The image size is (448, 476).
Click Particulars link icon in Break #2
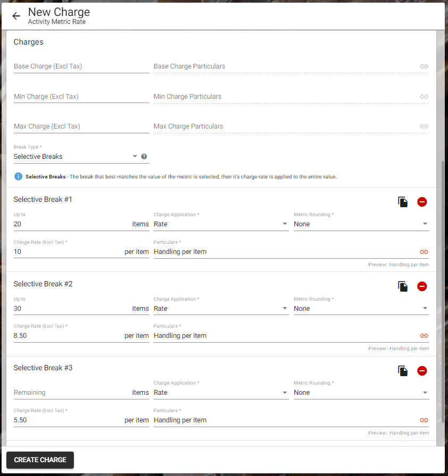tap(424, 335)
